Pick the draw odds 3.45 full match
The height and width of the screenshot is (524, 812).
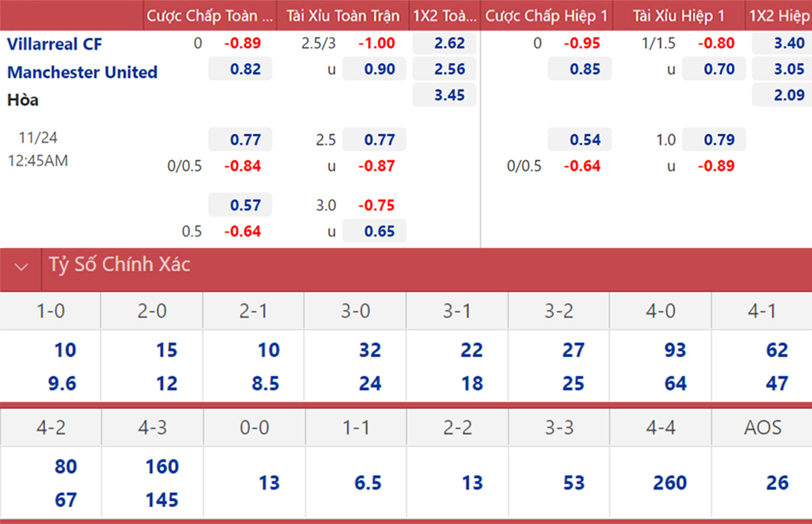(x=444, y=95)
